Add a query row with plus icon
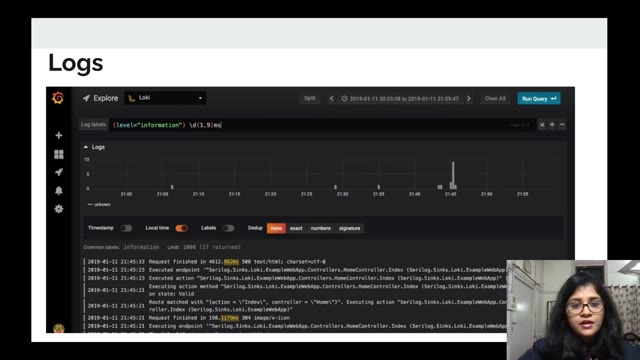 coord(552,125)
